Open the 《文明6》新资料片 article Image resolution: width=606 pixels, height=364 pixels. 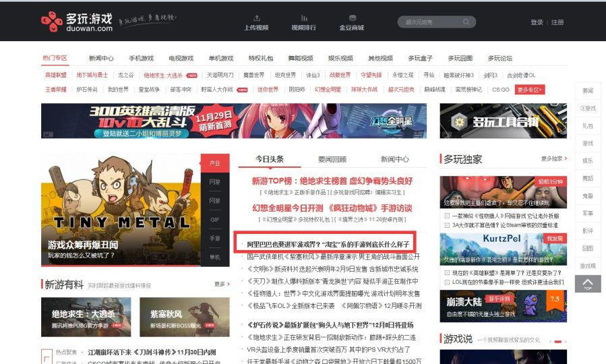tap(332, 269)
